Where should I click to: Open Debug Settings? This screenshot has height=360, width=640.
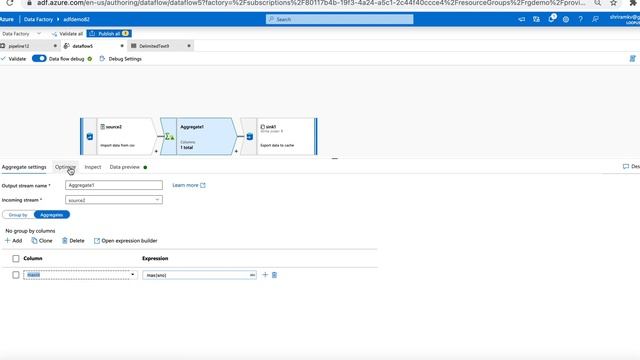coord(121,59)
